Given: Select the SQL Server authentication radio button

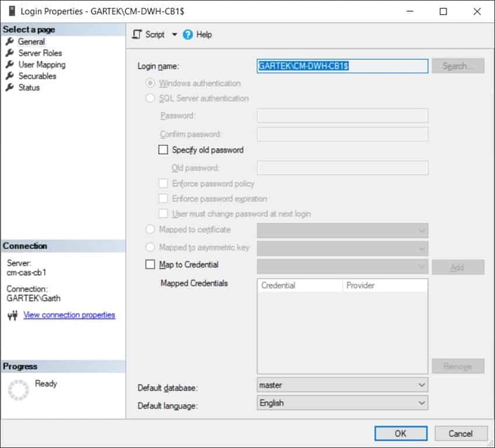Looking at the screenshot, I should [149, 98].
